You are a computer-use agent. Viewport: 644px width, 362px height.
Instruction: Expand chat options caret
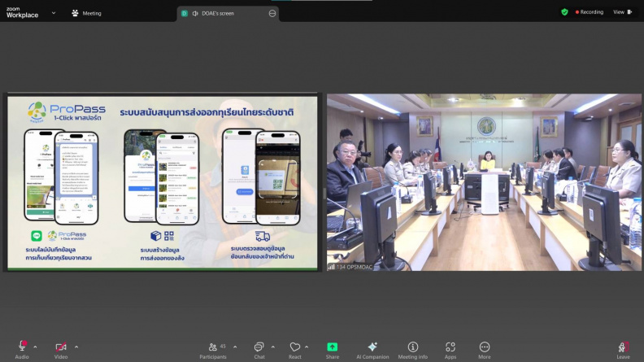(273, 347)
